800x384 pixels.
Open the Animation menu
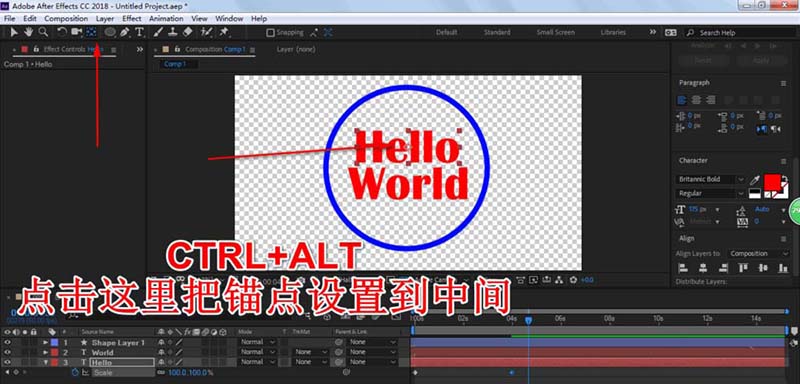pos(166,19)
